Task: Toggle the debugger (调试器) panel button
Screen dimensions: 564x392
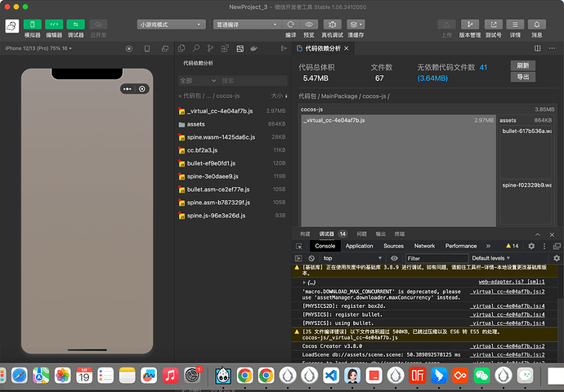Action: tap(75, 24)
